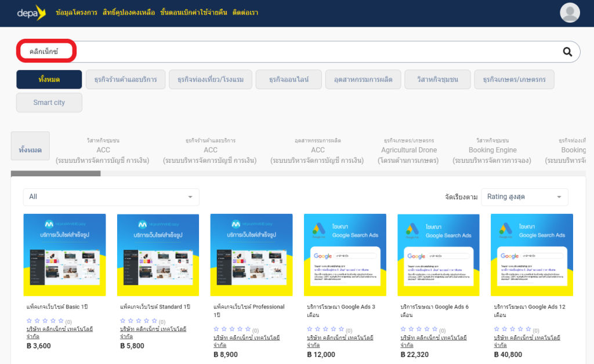Select the Booking Engine tab under วิสาหกิจชุมชน
The height and width of the screenshot is (364, 594).
pos(492,150)
